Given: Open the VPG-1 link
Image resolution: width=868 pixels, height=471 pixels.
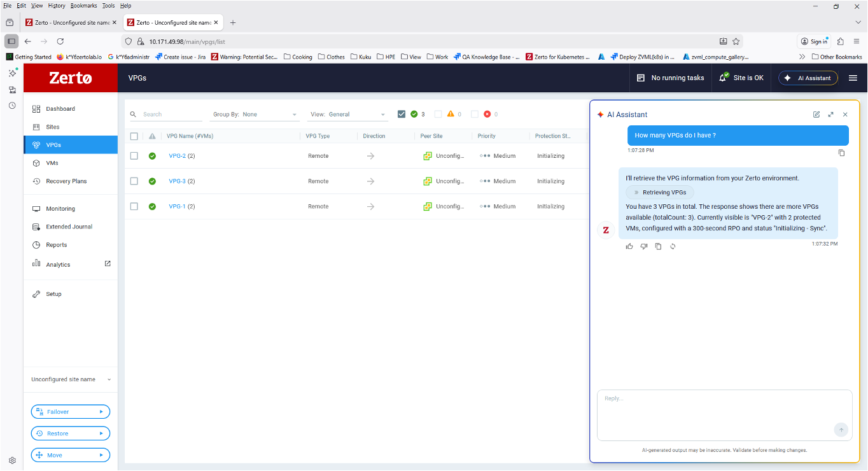Looking at the screenshot, I should pyautogui.click(x=177, y=206).
